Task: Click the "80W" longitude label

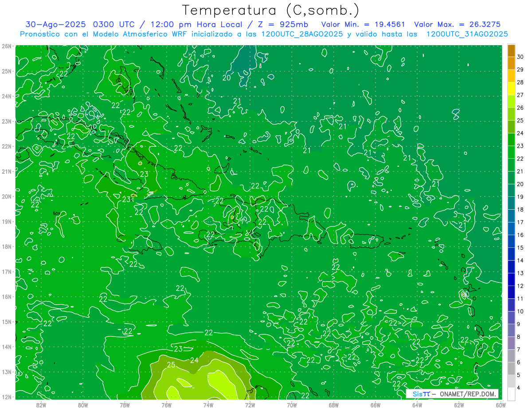Action: click(x=82, y=404)
